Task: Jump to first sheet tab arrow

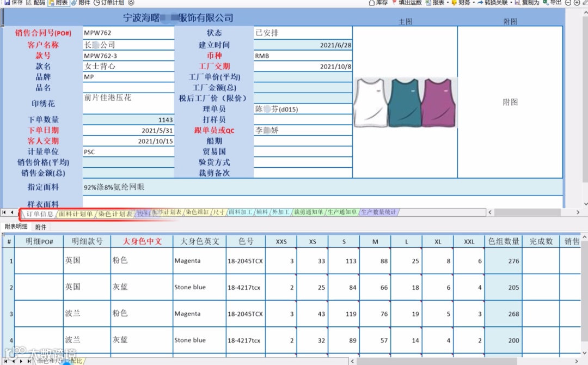Action: (4, 212)
